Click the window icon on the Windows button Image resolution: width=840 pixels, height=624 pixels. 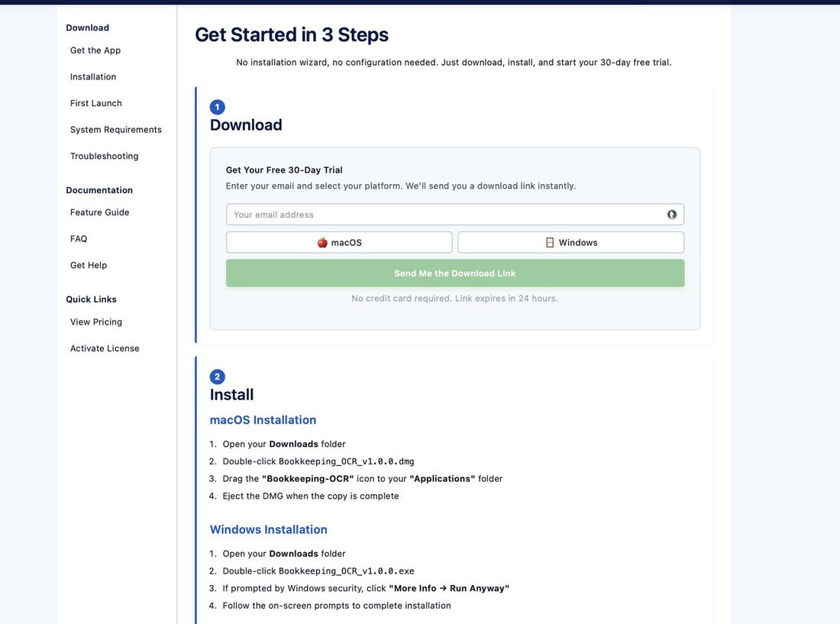[x=549, y=241]
